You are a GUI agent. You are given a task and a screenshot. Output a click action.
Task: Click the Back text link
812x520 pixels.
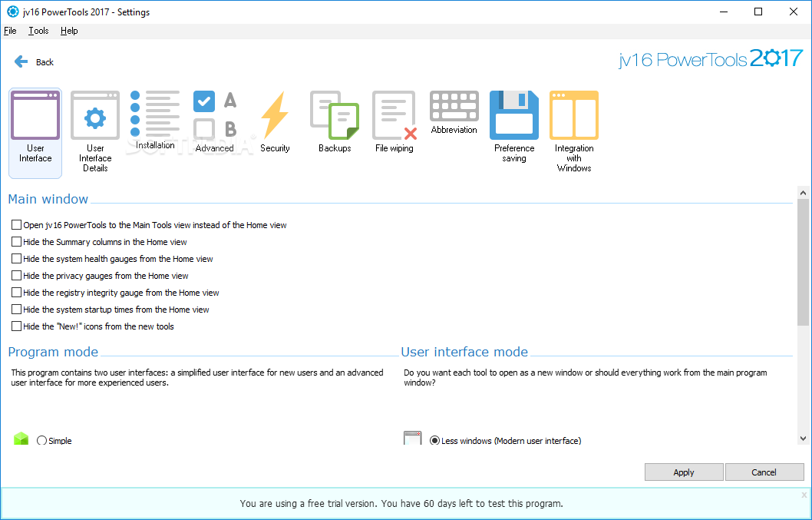(45, 62)
